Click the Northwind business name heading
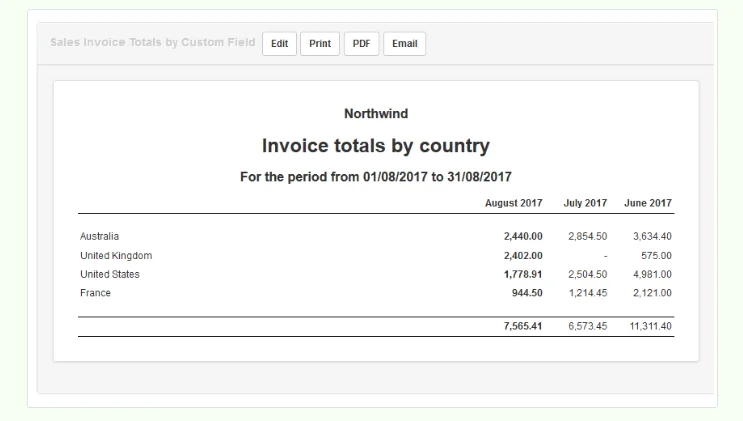 [376, 114]
